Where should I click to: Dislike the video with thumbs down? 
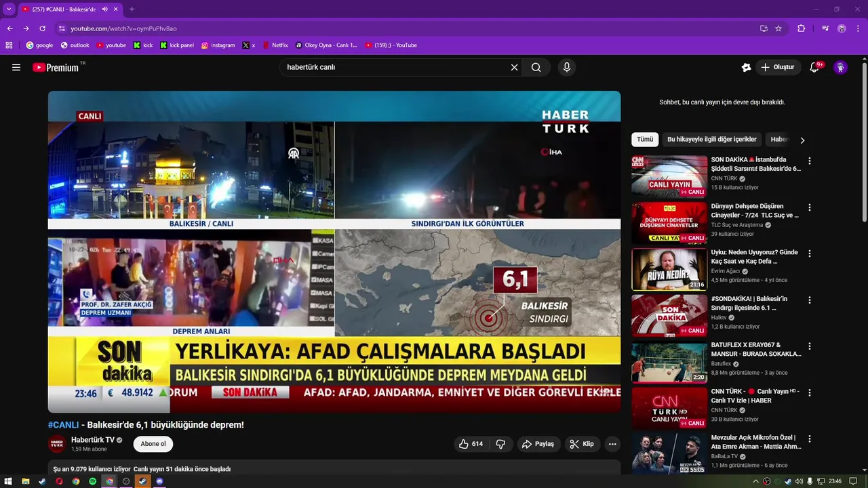coord(500,444)
